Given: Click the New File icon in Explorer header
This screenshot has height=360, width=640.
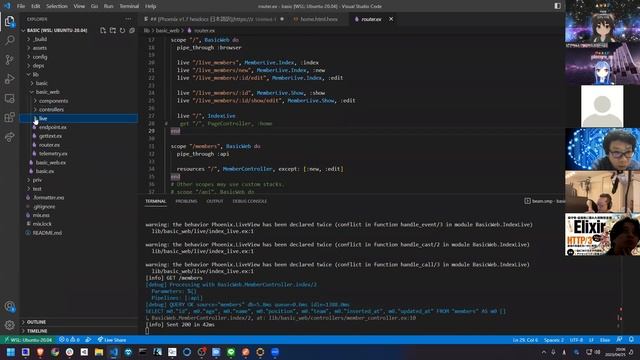Looking at the screenshot, I should pyautogui.click(x=103, y=31).
